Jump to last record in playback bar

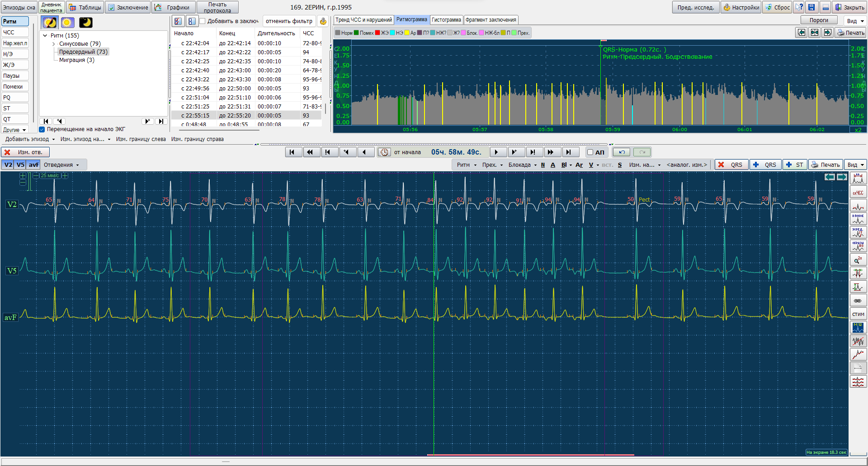click(569, 152)
